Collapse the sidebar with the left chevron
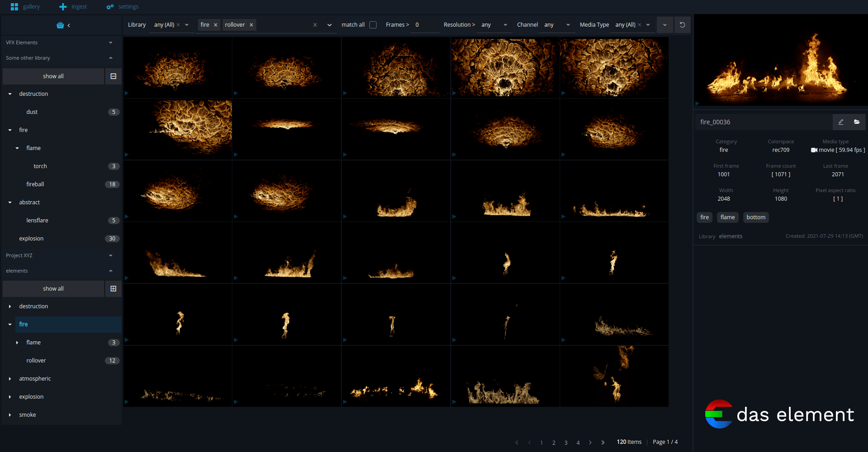The height and width of the screenshot is (452, 868). coord(69,25)
